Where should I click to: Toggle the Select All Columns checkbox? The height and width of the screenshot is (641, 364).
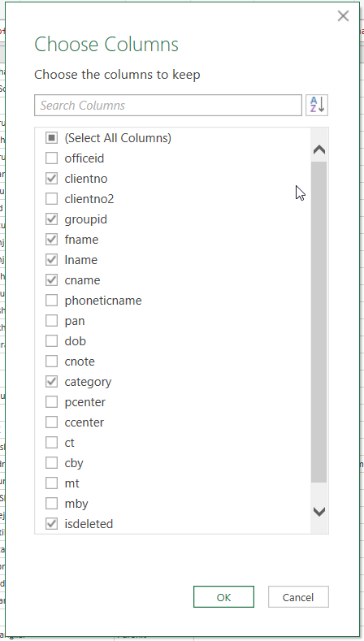51,138
